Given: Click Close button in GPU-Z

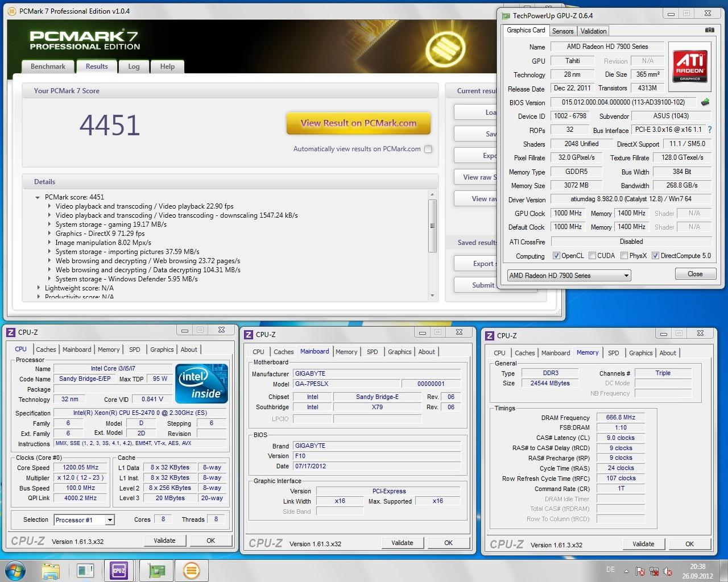Looking at the screenshot, I should (695, 274).
